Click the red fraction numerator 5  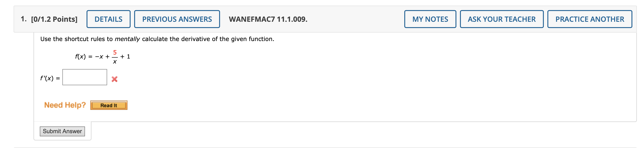115,52
